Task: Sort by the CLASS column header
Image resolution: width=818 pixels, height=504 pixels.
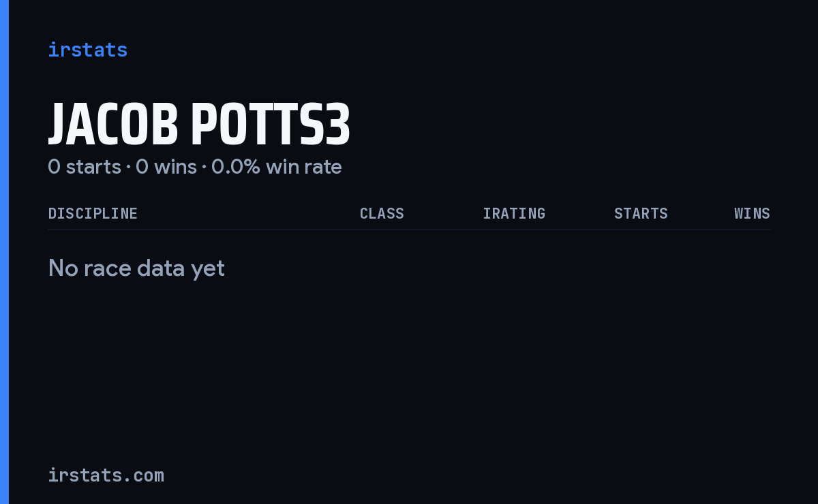Action: [x=382, y=213]
